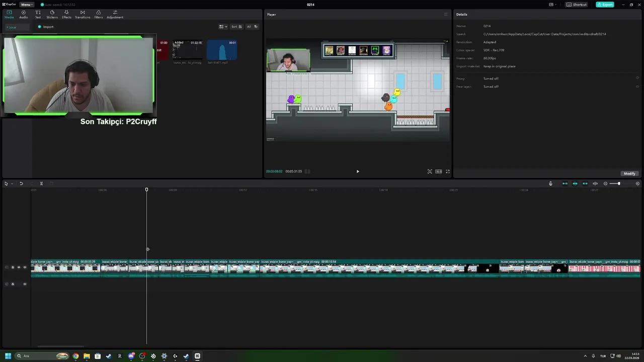Screen dimensions: 644x362
Task: Open the media view mode dropdown
Action: click(x=223, y=27)
